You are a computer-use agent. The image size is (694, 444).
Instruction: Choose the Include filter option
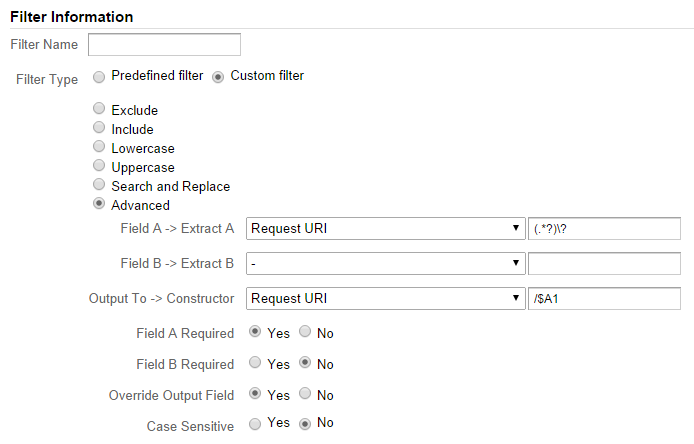tap(99, 129)
